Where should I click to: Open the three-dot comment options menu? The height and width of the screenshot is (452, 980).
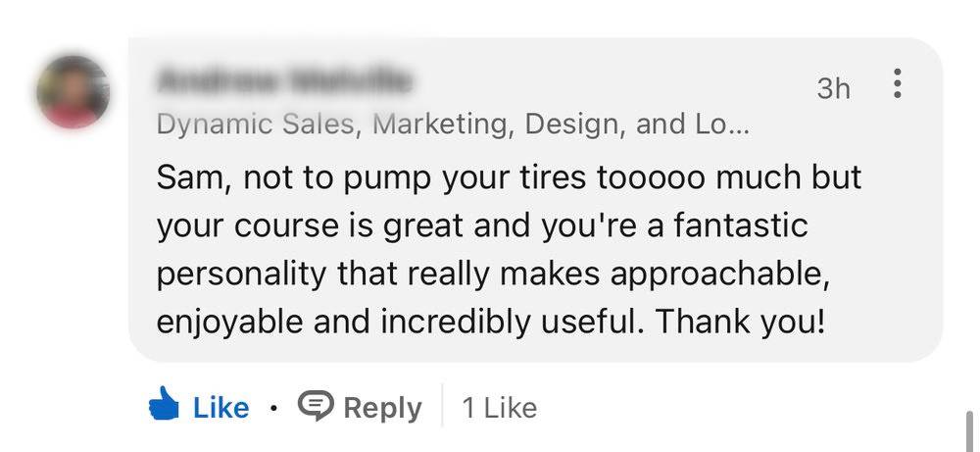897,84
